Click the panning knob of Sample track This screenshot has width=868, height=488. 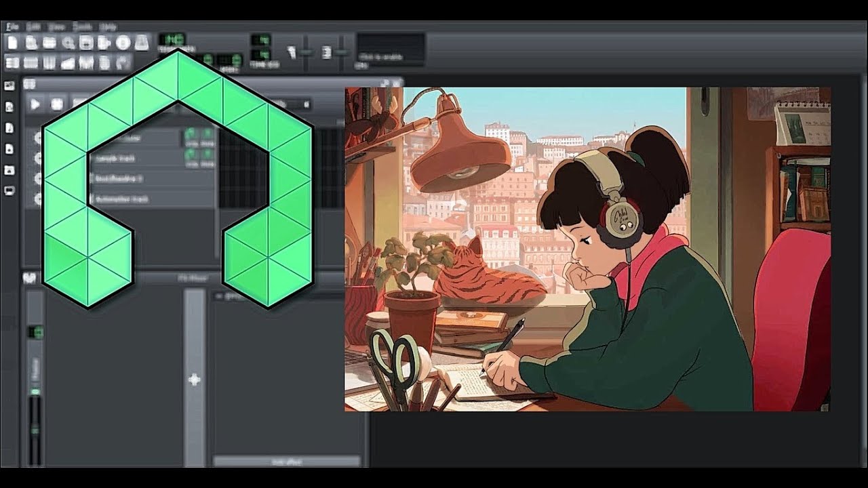(x=207, y=156)
